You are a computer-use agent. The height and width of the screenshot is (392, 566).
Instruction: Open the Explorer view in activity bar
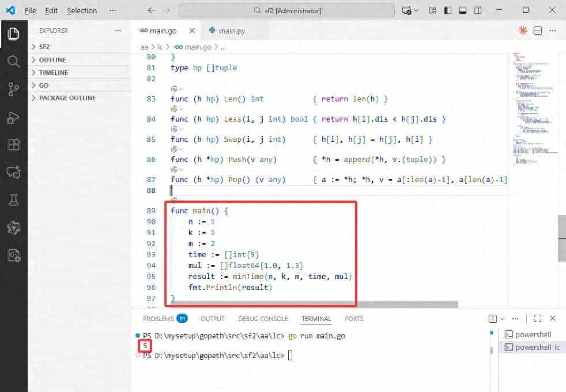(x=13, y=34)
